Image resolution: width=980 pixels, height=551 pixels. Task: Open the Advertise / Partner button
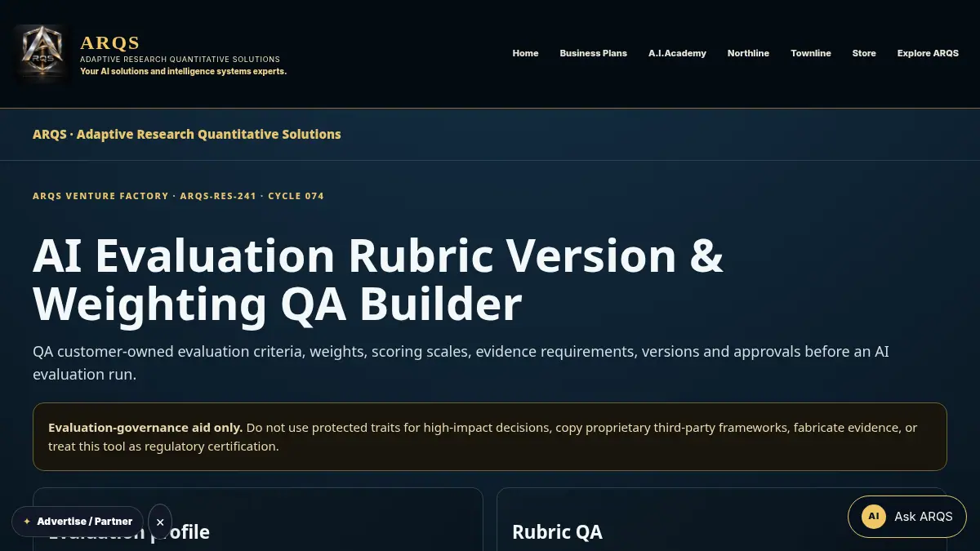pos(78,522)
